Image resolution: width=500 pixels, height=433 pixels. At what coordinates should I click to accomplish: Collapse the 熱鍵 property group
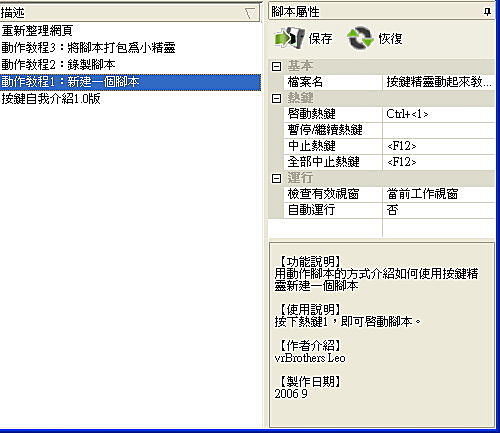pyautogui.click(x=276, y=98)
